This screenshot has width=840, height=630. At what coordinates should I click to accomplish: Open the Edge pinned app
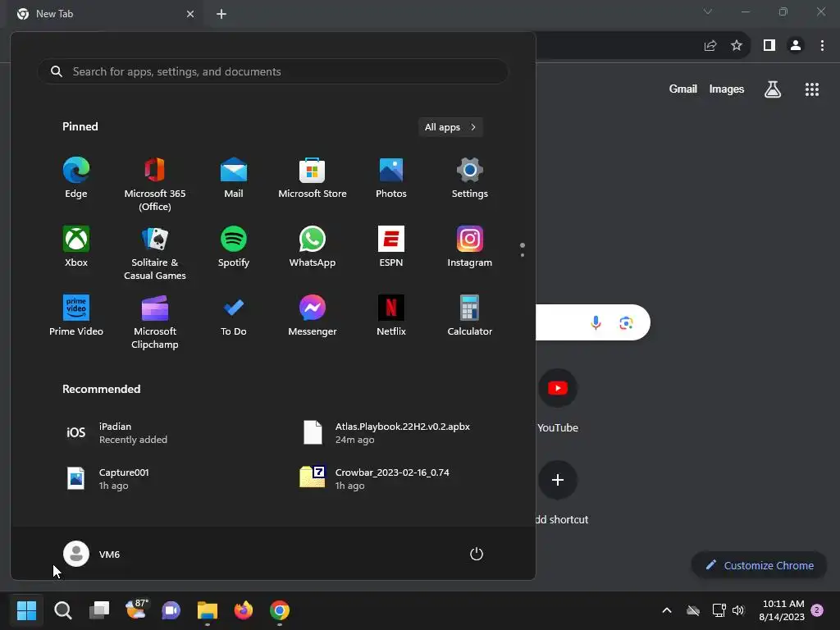point(76,178)
